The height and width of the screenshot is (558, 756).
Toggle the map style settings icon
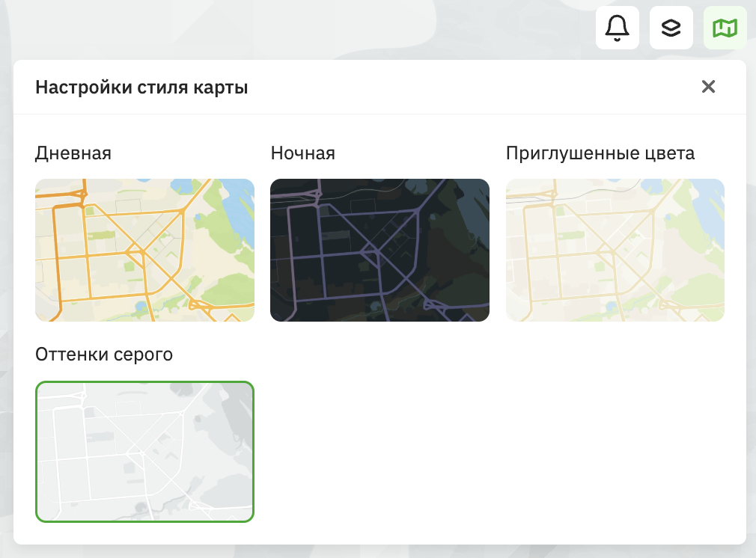click(725, 28)
